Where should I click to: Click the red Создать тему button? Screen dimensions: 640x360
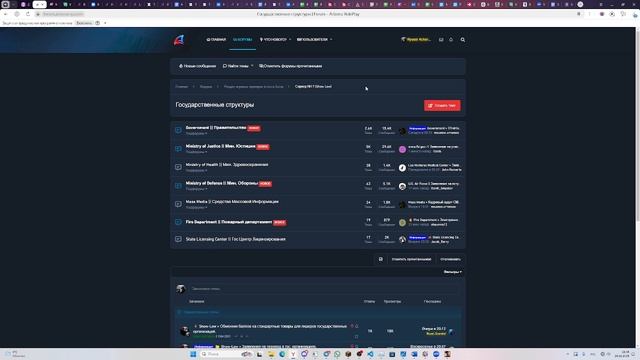pyautogui.click(x=442, y=106)
